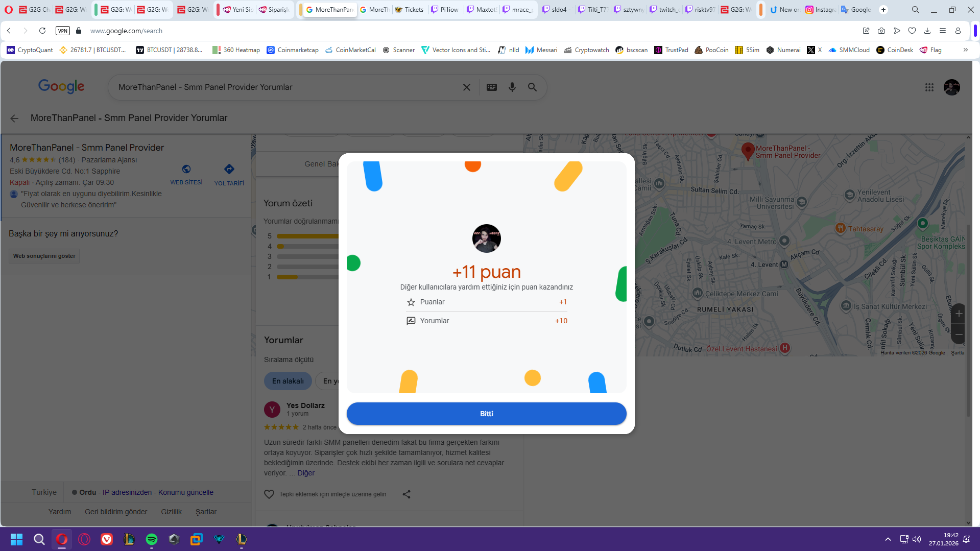Click the blue Bitti button
The image size is (980, 551).
(x=486, y=414)
